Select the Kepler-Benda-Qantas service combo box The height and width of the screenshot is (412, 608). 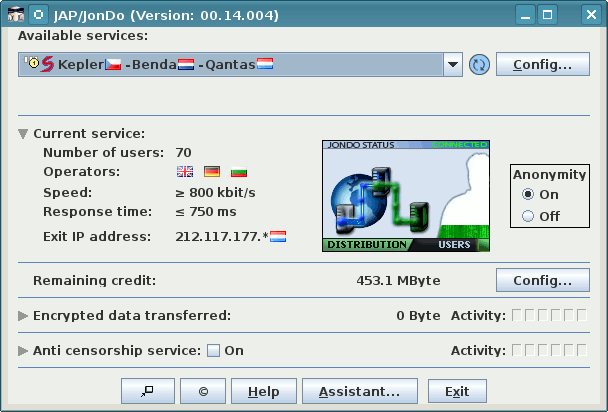point(240,65)
